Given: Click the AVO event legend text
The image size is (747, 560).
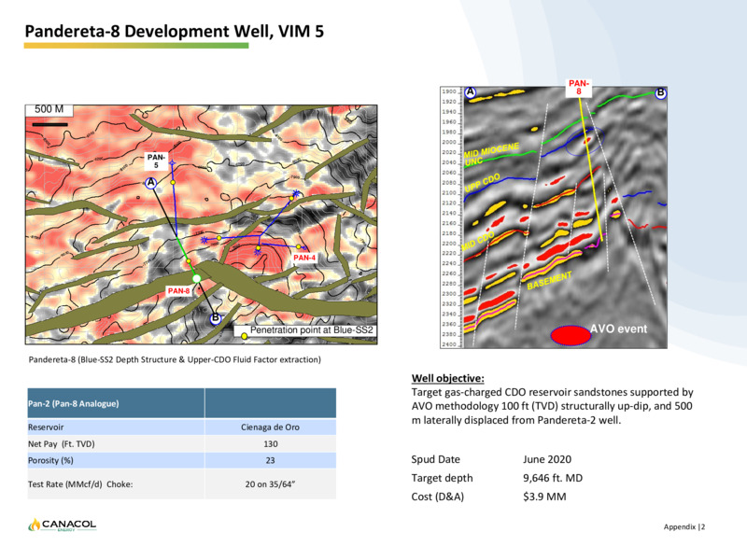Looking at the screenshot, I should point(619,329).
